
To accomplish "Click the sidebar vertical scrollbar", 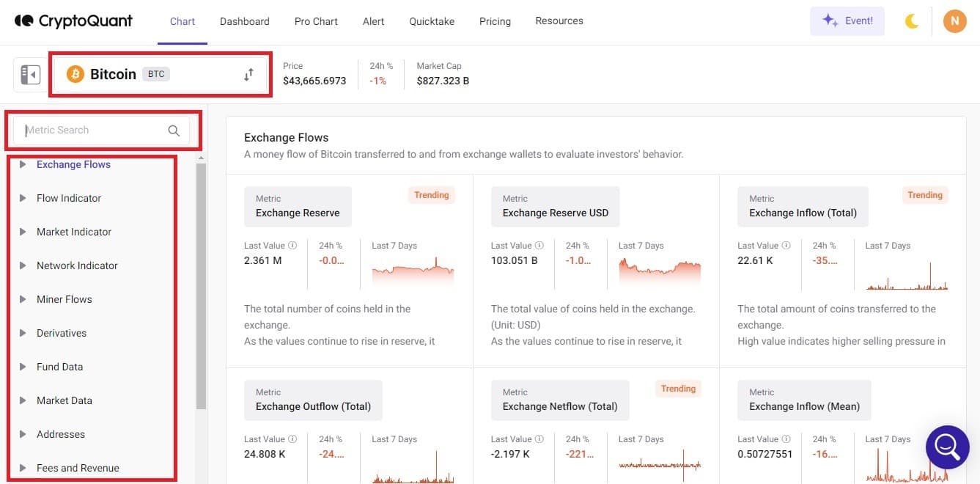I will click(201, 286).
